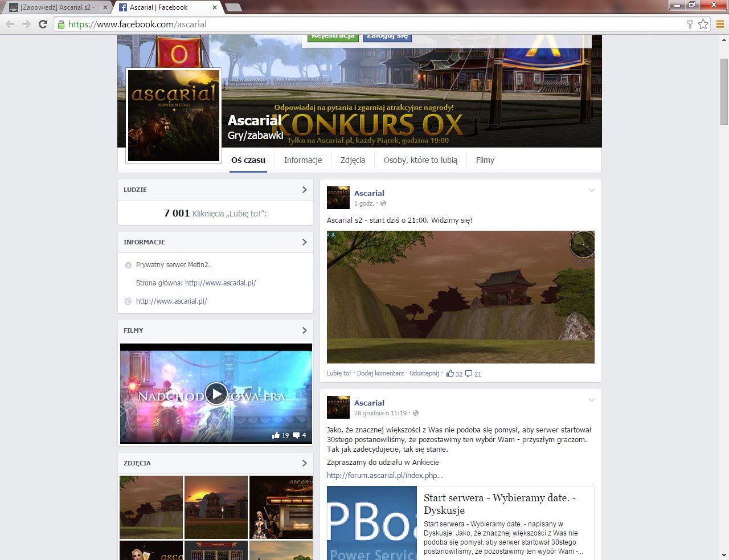Click the browser forward arrow
The height and width of the screenshot is (560, 729).
point(26,24)
